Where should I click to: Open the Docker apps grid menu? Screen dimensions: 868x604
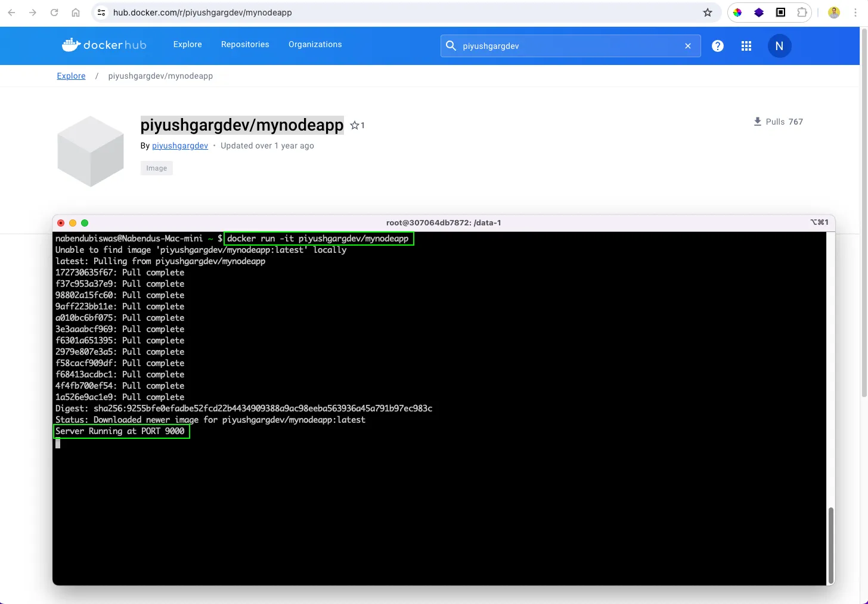pyautogui.click(x=746, y=46)
